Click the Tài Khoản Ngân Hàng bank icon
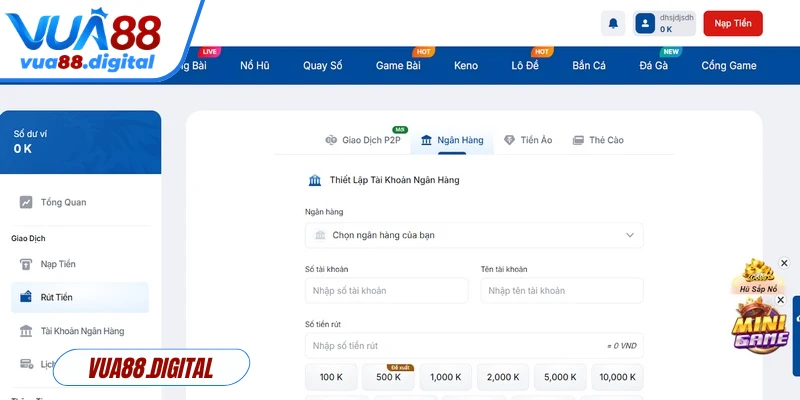Screen dimensions: 800x400 click(x=26, y=331)
